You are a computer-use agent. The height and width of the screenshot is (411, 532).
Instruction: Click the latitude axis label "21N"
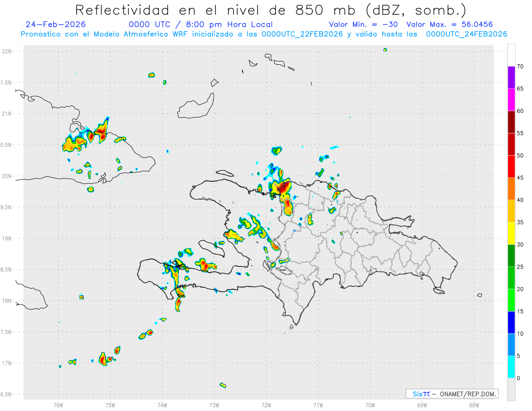(x=8, y=114)
